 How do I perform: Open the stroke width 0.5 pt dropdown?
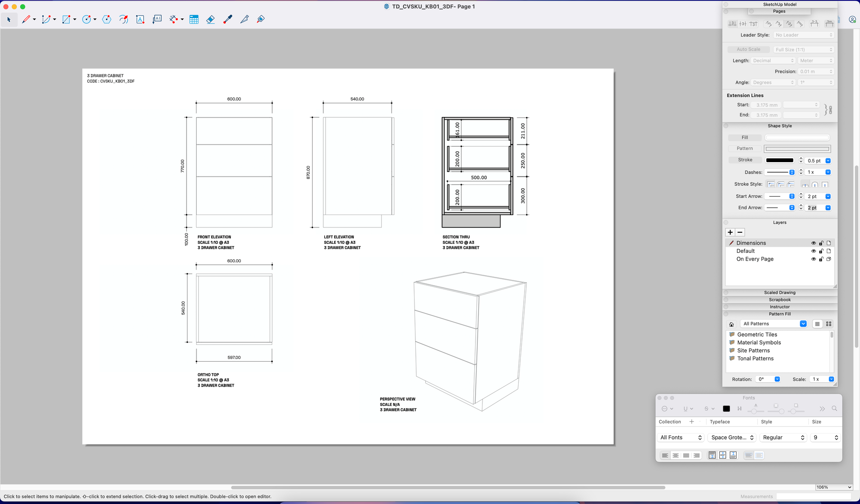point(828,161)
